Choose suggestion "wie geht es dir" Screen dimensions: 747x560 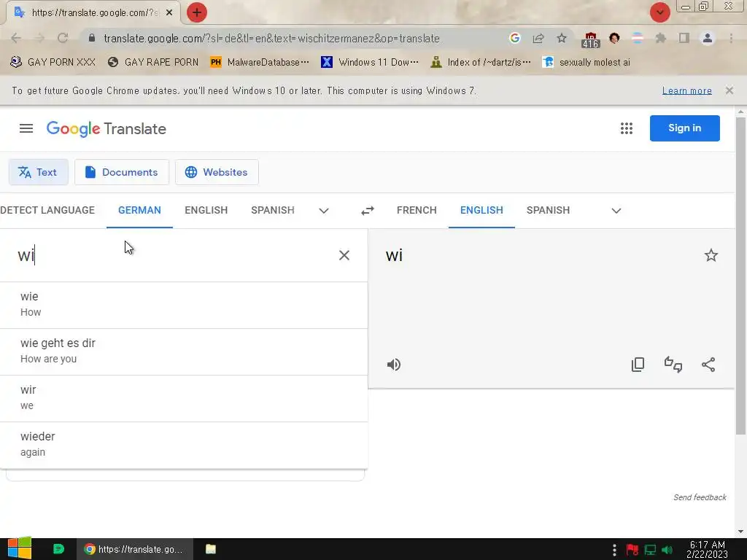183,351
